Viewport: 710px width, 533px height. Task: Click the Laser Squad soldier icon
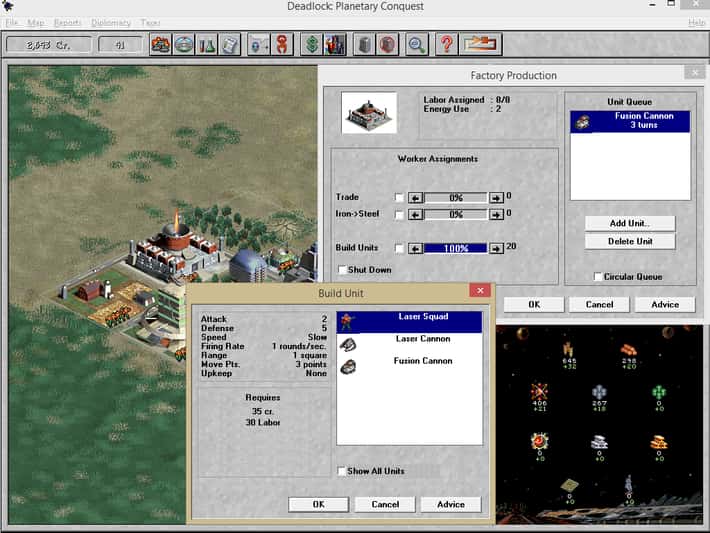click(347, 322)
